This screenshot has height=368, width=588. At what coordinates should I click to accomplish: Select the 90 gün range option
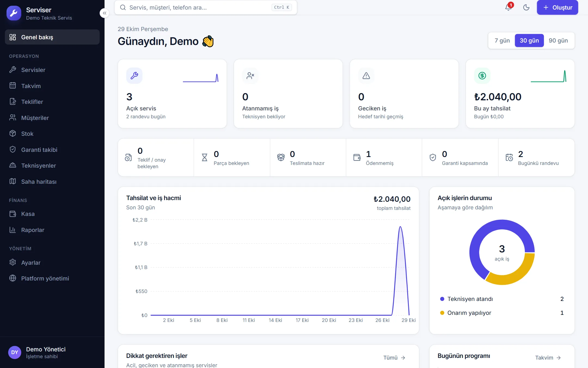click(x=558, y=41)
